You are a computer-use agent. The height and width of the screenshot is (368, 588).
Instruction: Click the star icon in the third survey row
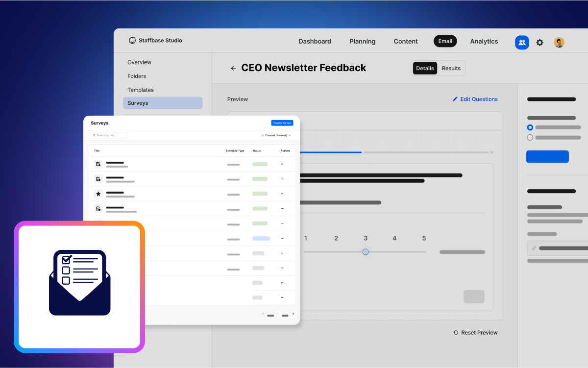point(98,194)
